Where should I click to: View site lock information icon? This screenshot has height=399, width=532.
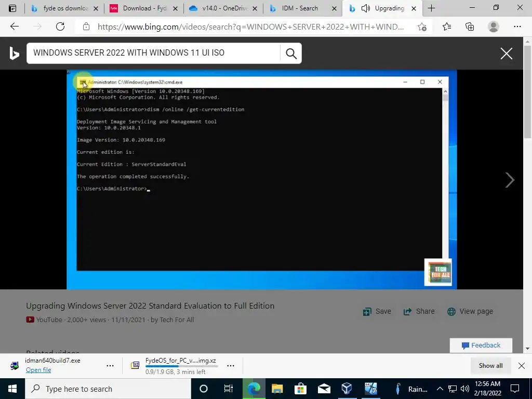tap(86, 26)
